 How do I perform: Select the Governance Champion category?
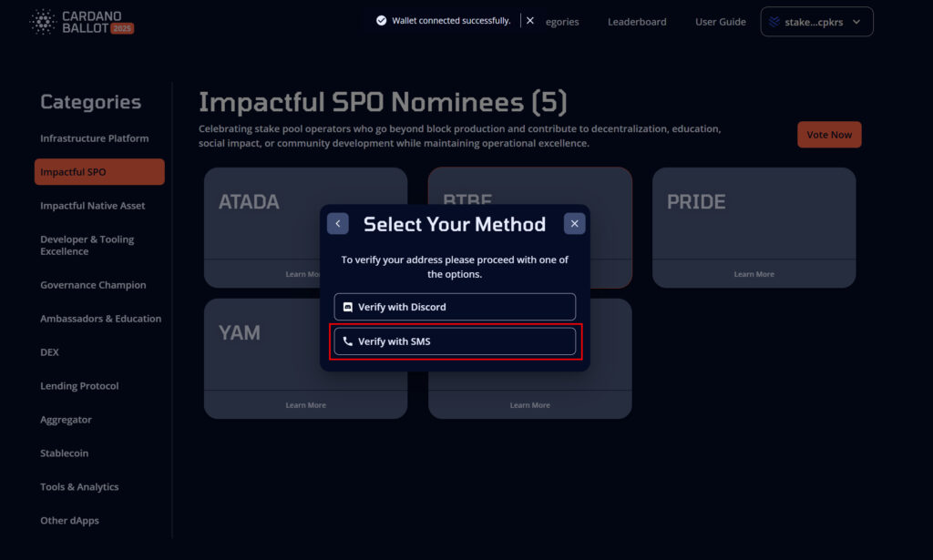(93, 285)
